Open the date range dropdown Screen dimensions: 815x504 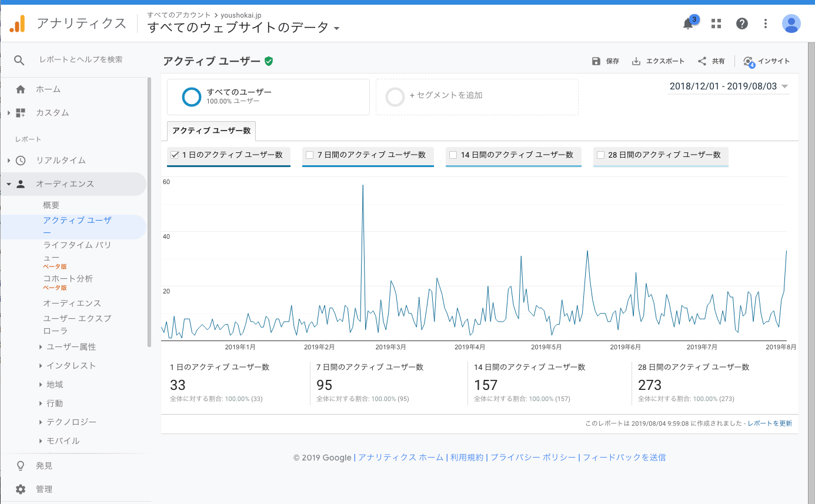pos(729,86)
